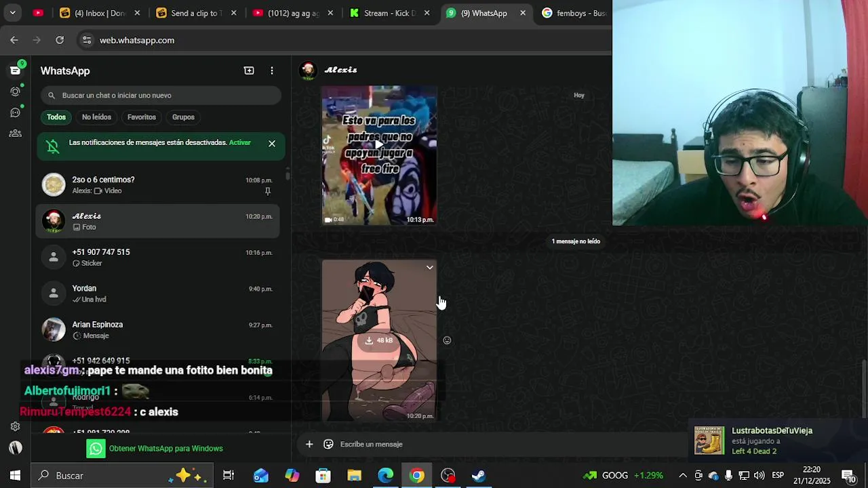Open the site information icon
This screenshot has width=868, height=488.
[87, 40]
